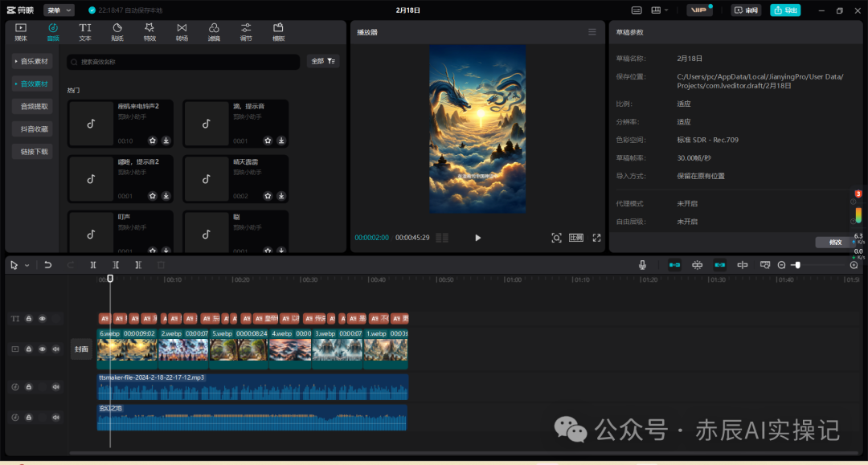Open the 审阅 review button
Viewport: 868px width, 465px height.
tap(746, 10)
